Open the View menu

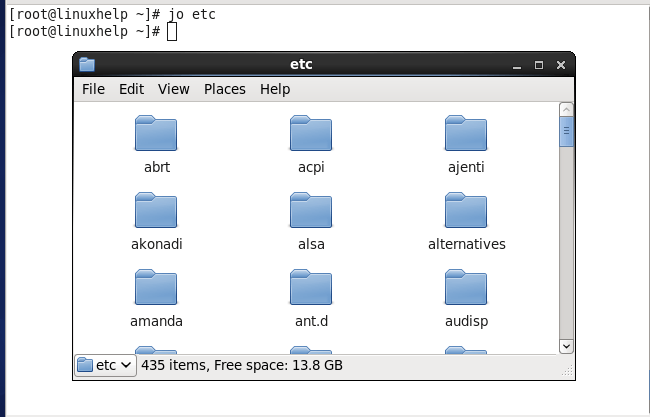pyautogui.click(x=174, y=89)
